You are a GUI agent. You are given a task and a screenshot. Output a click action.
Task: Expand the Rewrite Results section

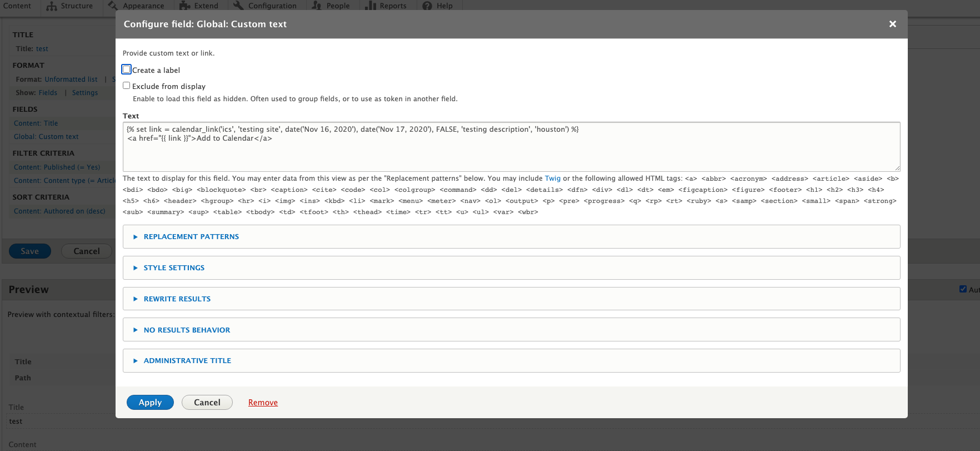pos(177,299)
